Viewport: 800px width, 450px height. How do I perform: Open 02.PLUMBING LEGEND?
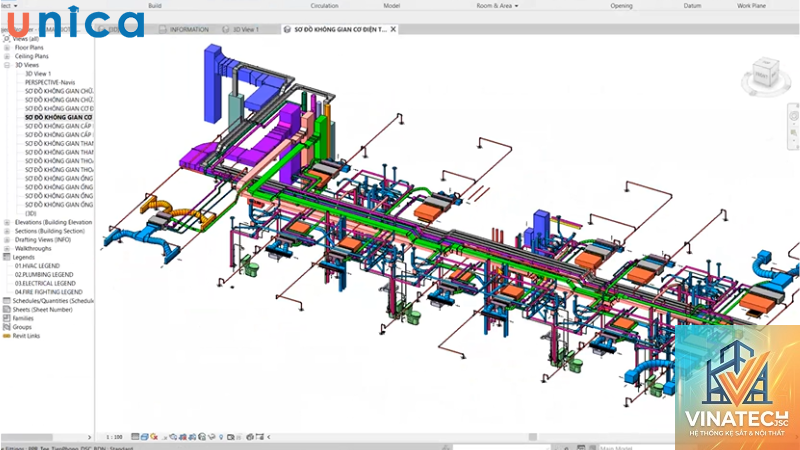pyautogui.click(x=44, y=274)
